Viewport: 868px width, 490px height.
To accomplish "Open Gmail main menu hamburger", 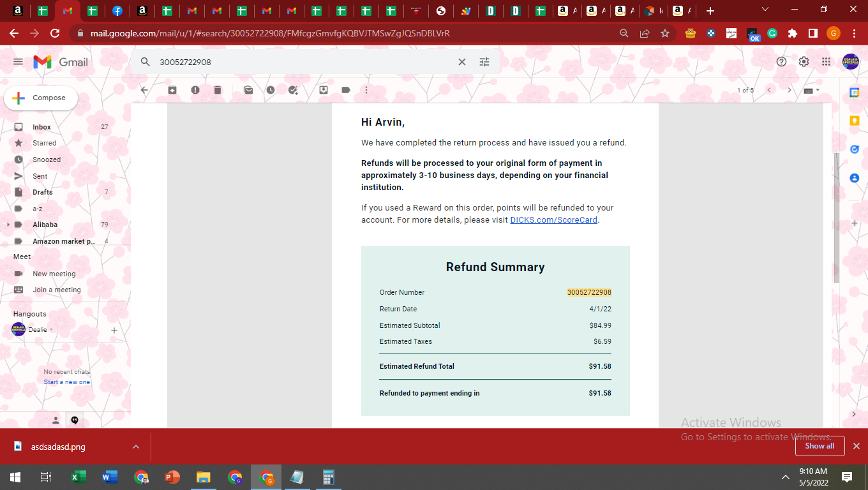I will (18, 62).
